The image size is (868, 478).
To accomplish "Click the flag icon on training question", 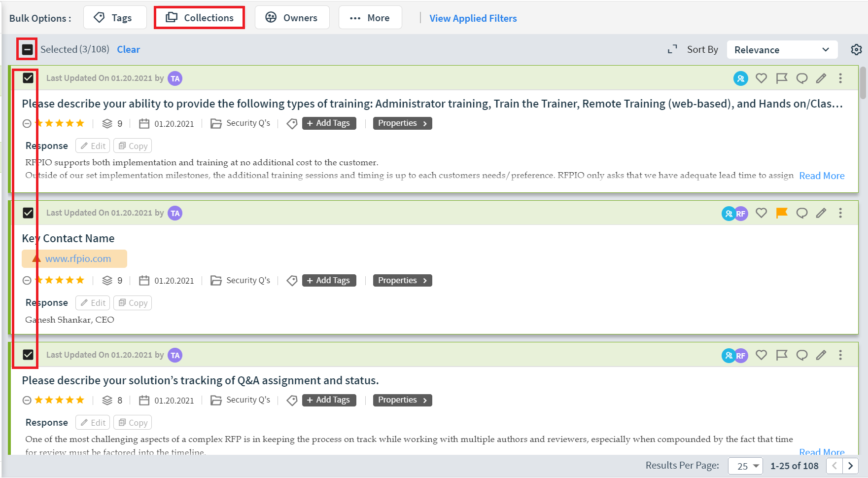I will (x=782, y=78).
